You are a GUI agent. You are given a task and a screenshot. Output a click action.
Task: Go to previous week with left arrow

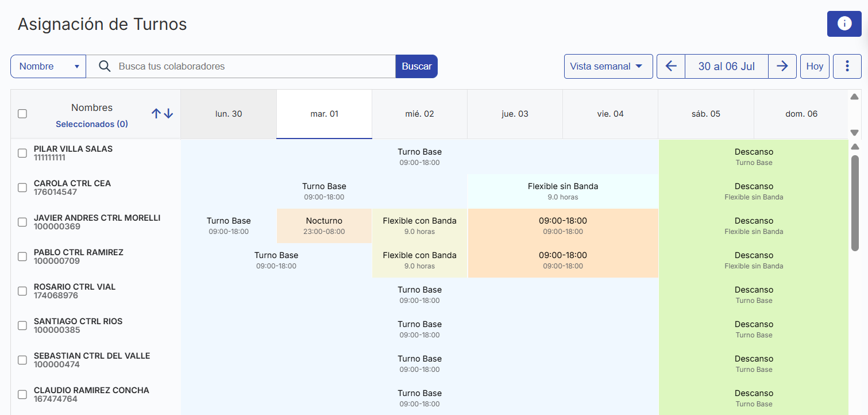[670, 66]
